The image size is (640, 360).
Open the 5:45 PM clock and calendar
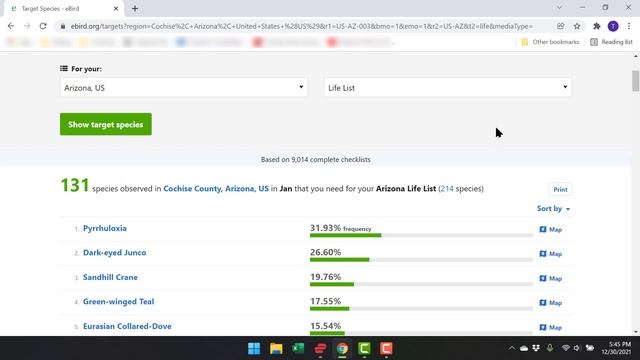[x=616, y=348]
